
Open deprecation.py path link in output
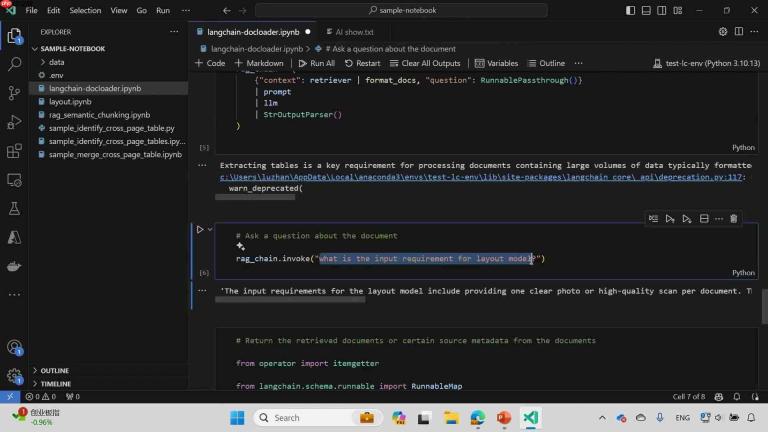[x=481, y=177]
